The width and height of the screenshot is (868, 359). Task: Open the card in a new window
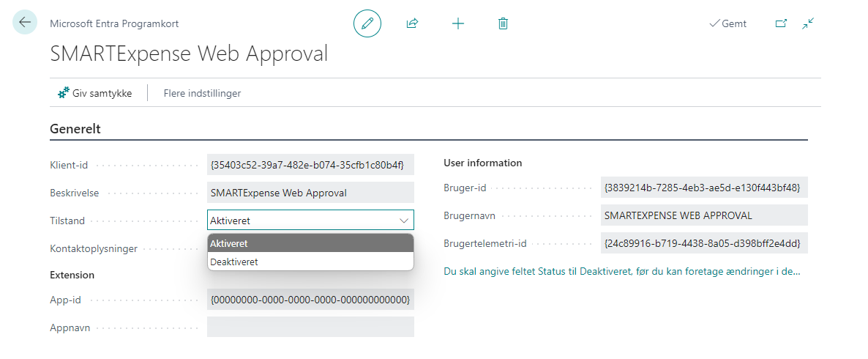tap(781, 23)
